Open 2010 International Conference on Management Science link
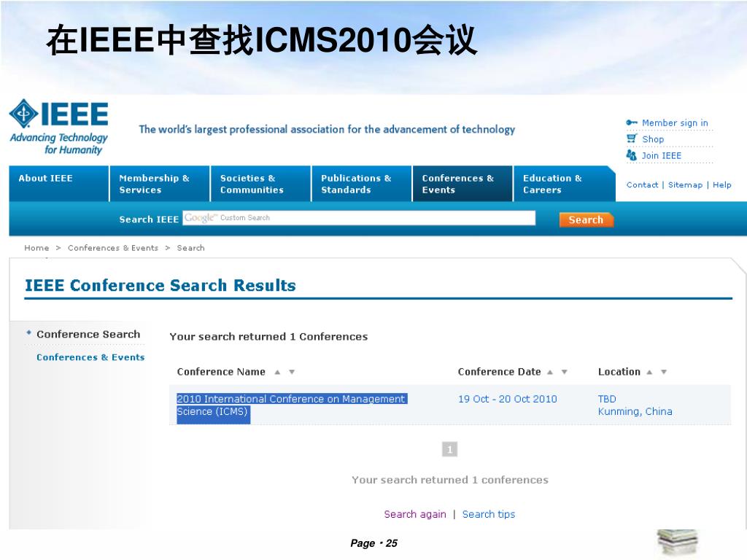The image size is (747, 560). 291,405
